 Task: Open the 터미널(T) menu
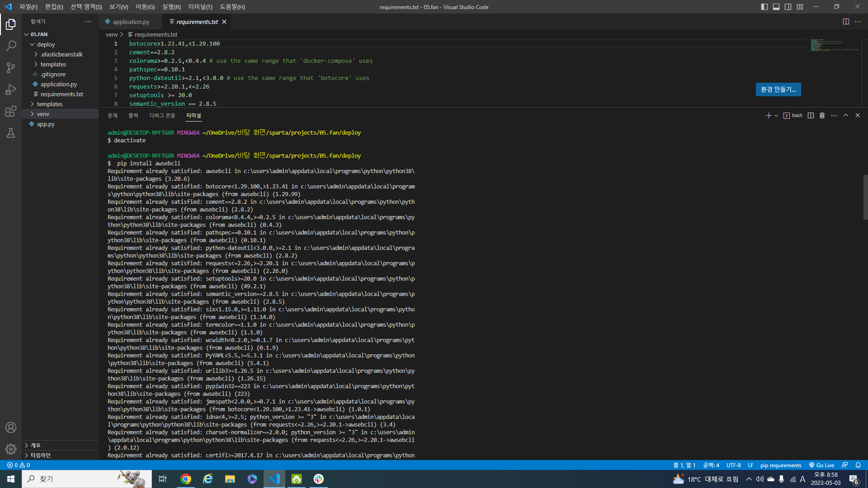pyautogui.click(x=200, y=7)
